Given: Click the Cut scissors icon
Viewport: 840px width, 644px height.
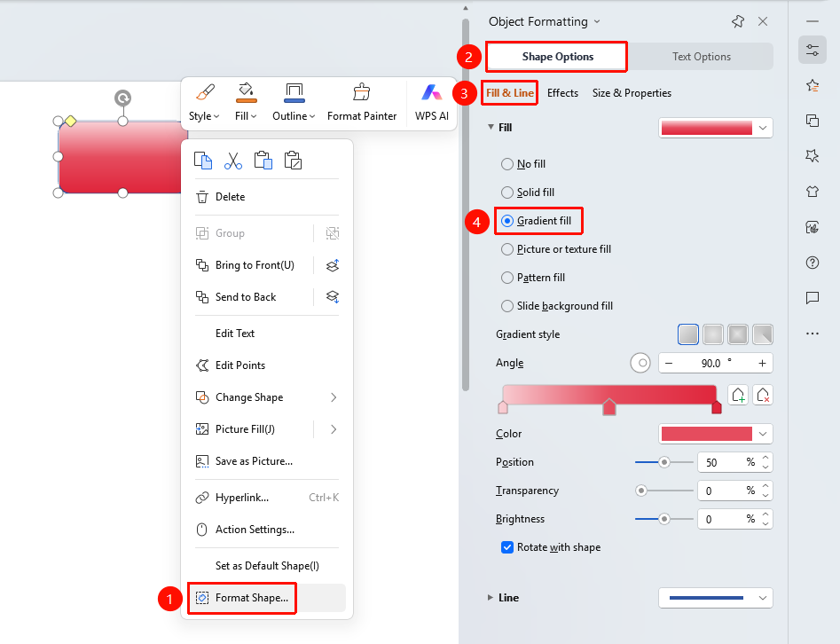Looking at the screenshot, I should point(233,161).
